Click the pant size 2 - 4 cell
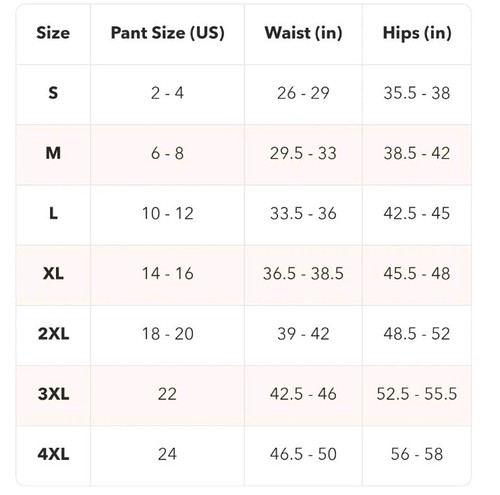500x495 pixels. (167, 93)
